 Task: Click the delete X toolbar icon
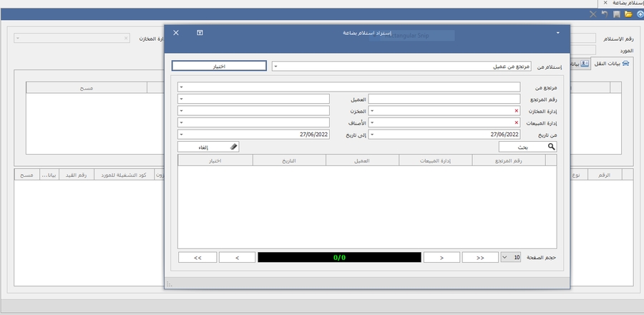593,14
